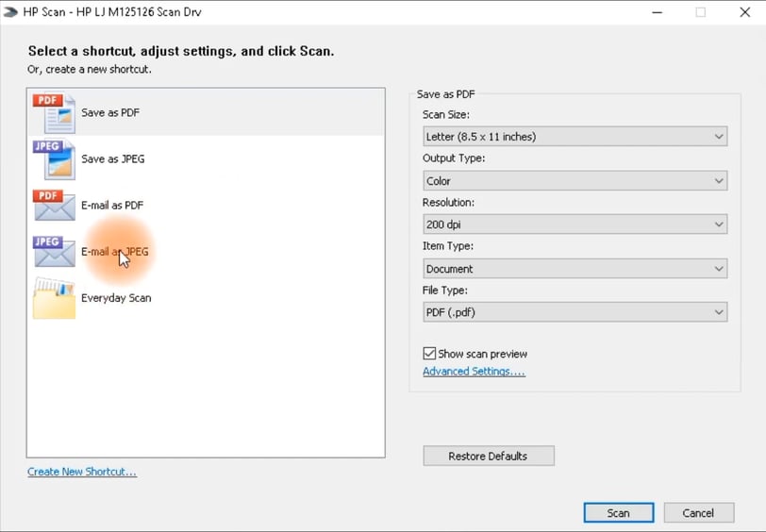766x532 pixels.
Task: Click the Create New Shortcut link
Action: tap(82, 472)
